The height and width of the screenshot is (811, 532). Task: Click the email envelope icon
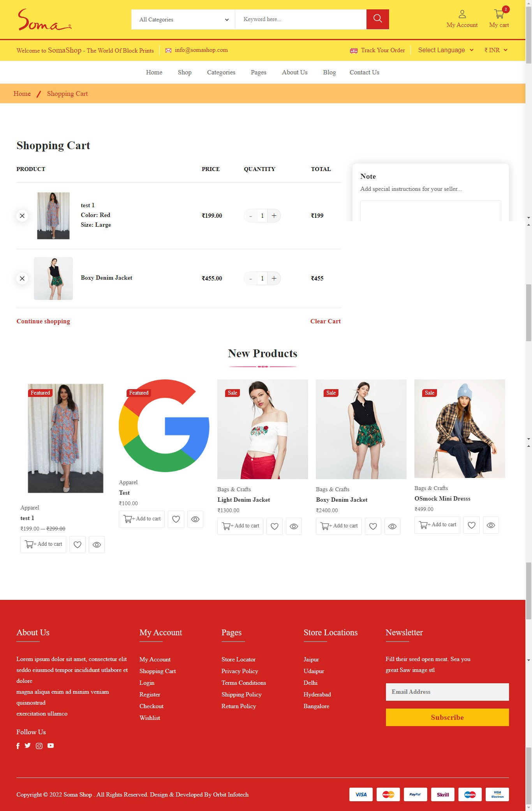pyautogui.click(x=168, y=50)
